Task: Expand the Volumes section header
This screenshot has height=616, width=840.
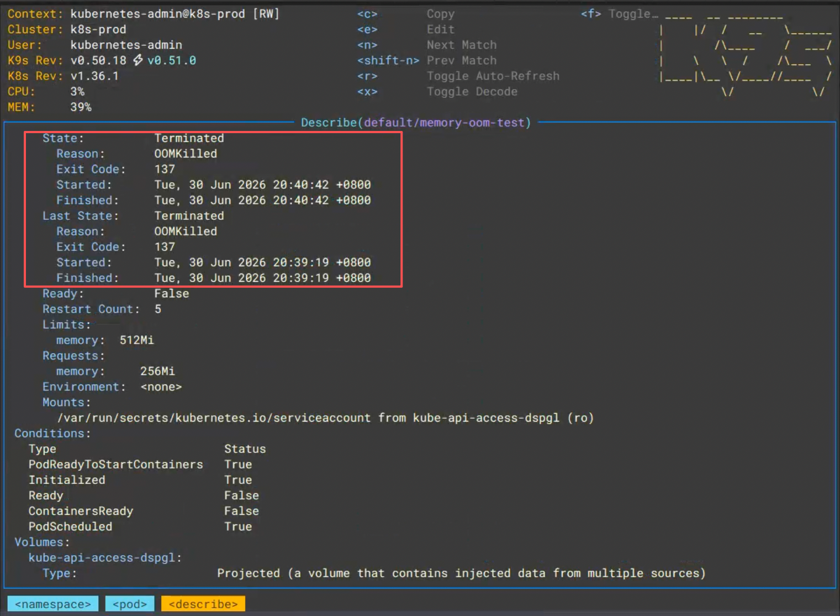Action: pos(42,542)
